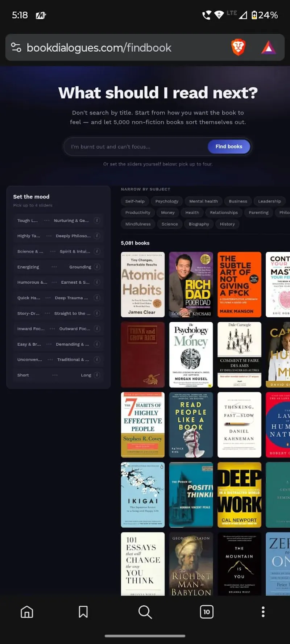The height and width of the screenshot is (644, 290).
Task: Open The Richest Man in Babylon cover
Action: (191, 564)
